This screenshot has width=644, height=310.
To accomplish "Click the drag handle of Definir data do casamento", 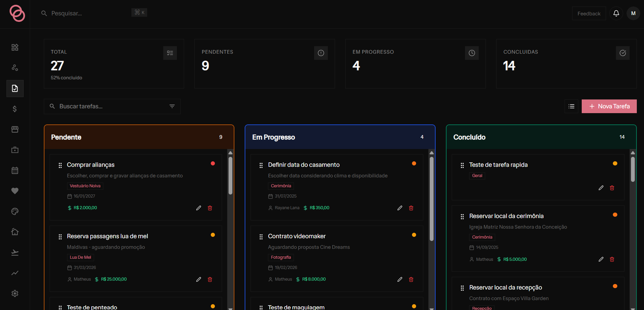I will point(261,165).
